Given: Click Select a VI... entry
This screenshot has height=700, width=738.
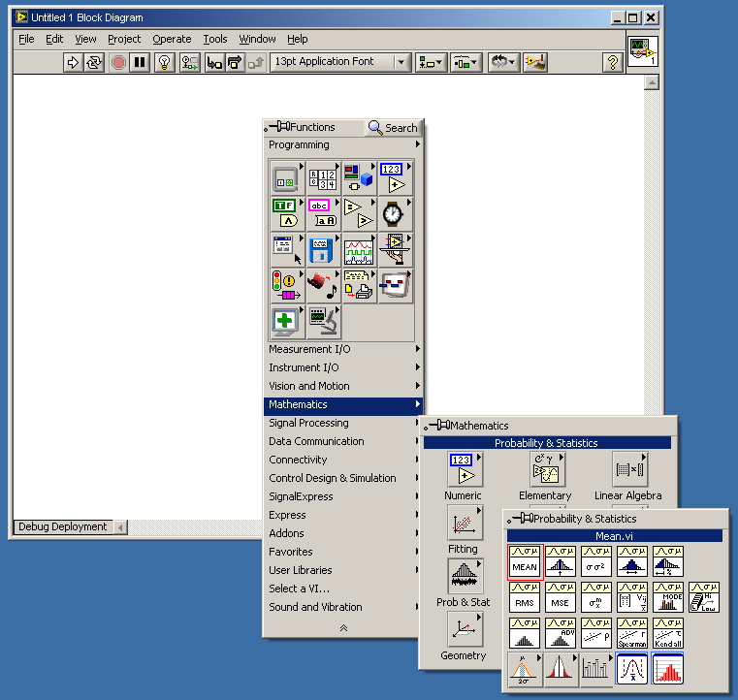Looking at the screenshot, I should click(x=300, y=589).
